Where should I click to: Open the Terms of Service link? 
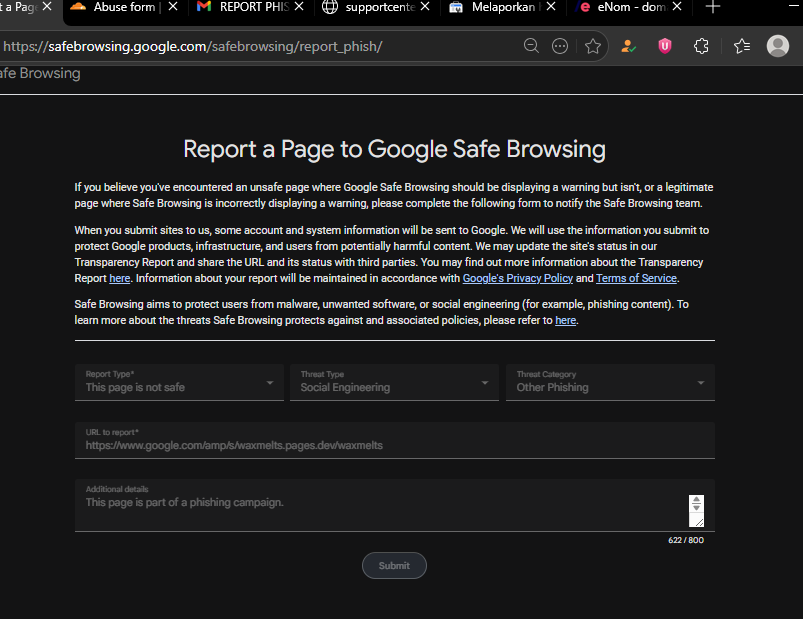(x=636, y=278)
